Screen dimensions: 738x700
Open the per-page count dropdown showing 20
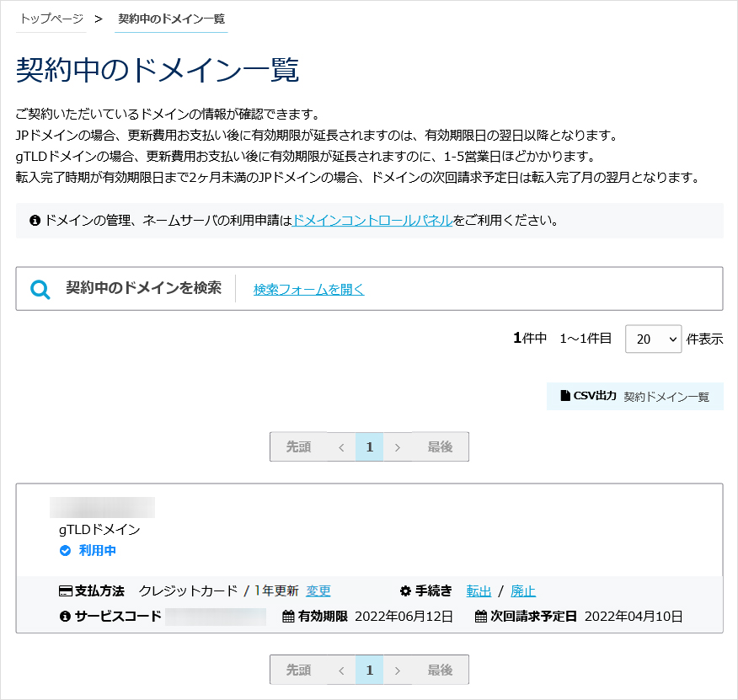[x=653, y=339]
